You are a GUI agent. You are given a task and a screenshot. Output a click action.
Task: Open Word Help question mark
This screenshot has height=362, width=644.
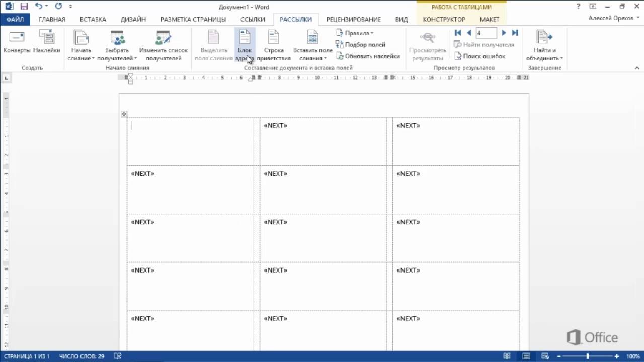click(579, 6)
